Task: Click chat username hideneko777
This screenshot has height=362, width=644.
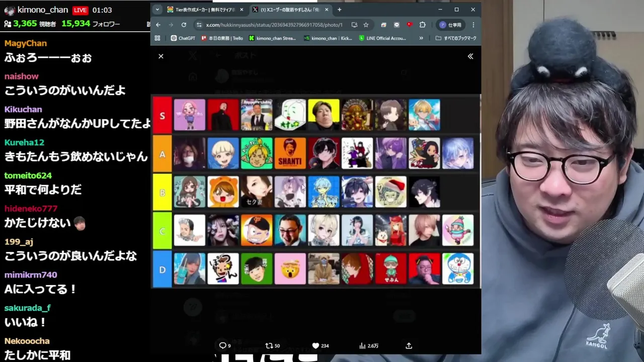Action: [31, 209]
